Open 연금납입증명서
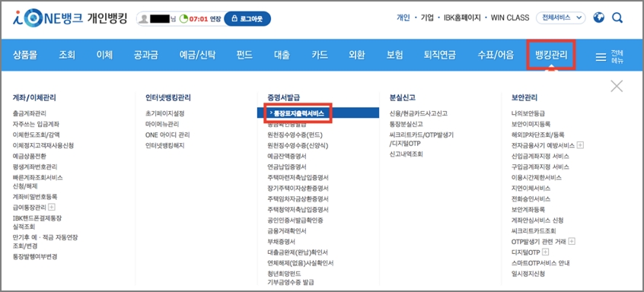Screen dimensions: 644x292 click(x=287, y=167)
